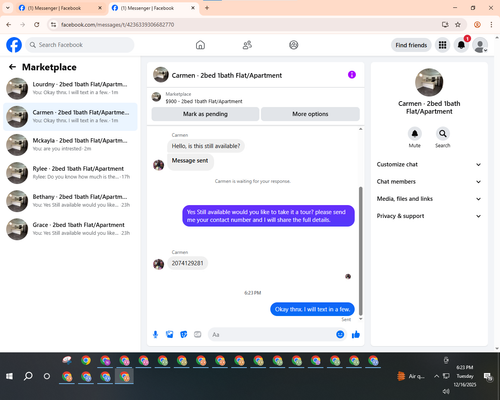Screen dimensions: 500x400
Task: Choose a sticker icon
Action: 184,334
